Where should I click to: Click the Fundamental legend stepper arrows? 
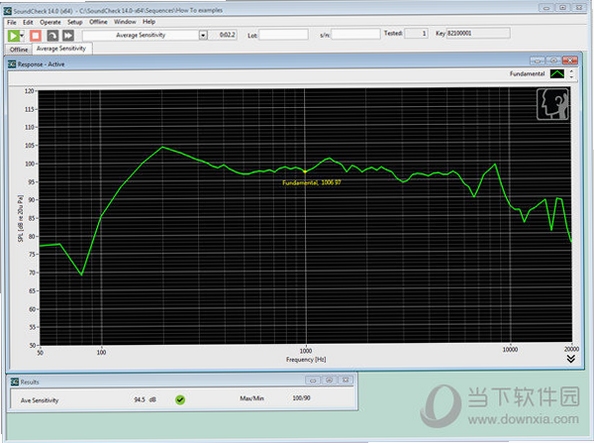tap(571, 74)
